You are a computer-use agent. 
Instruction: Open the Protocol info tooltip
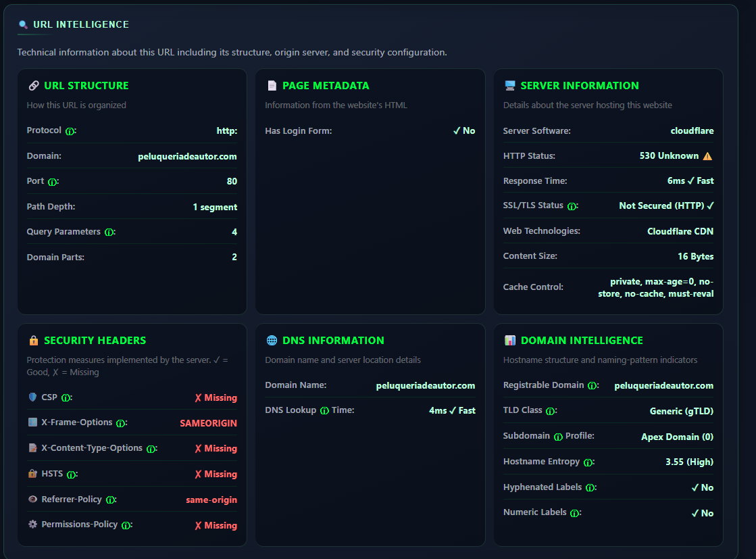click(71, 130)
